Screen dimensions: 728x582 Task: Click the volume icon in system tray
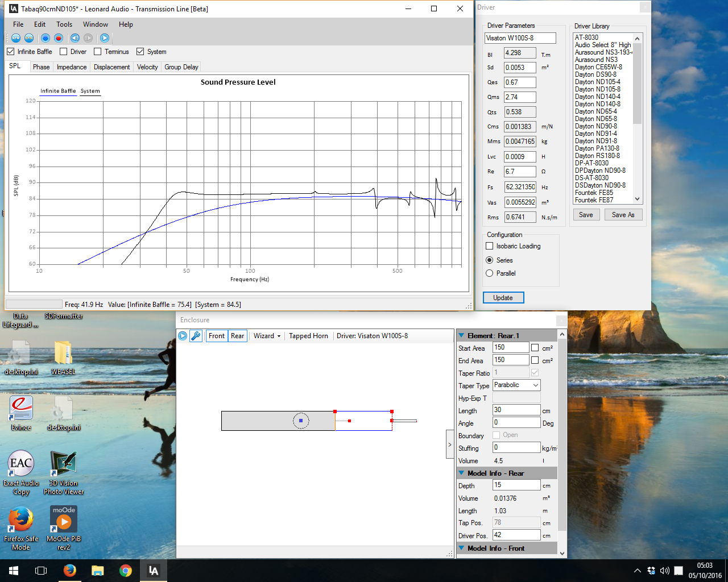click(x=664, y=571)
